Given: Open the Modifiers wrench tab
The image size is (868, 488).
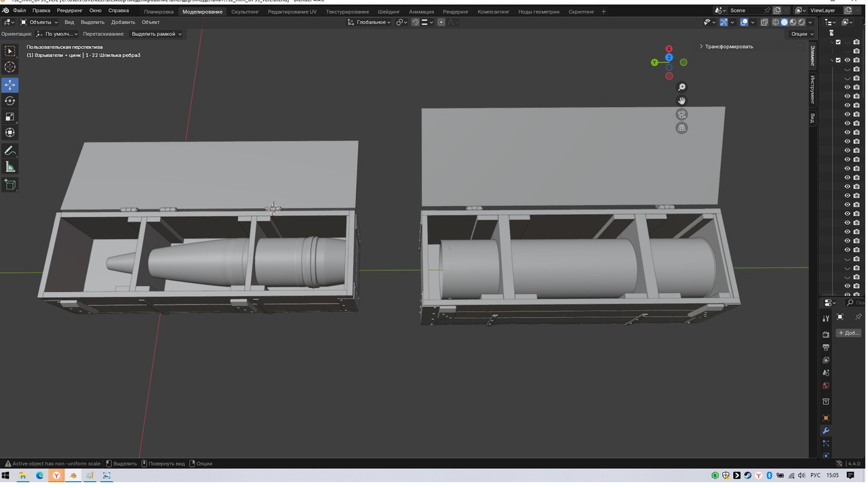Looking at the screenshot, I should (x=826, y=430).
